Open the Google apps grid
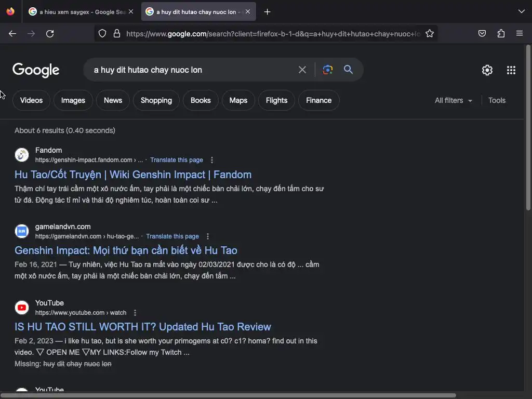This screenshot has height=399, width=532. click(511, 70)
